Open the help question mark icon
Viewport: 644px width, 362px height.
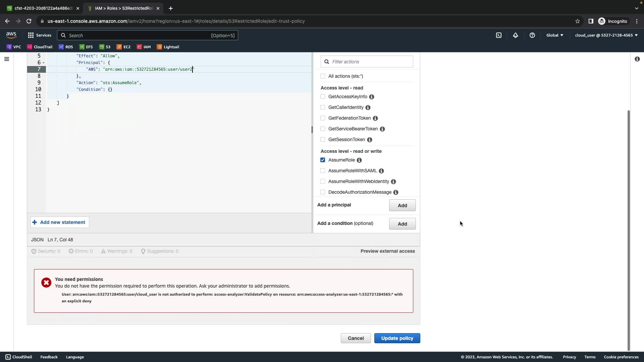pos(532,35)
